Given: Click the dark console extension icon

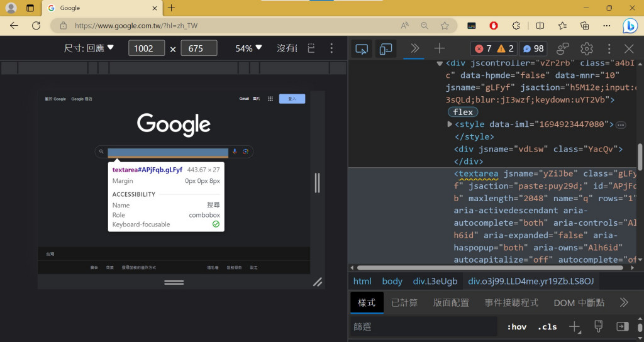Looking at the screenshot, I should pyautogui.click(x=472, y=25).
